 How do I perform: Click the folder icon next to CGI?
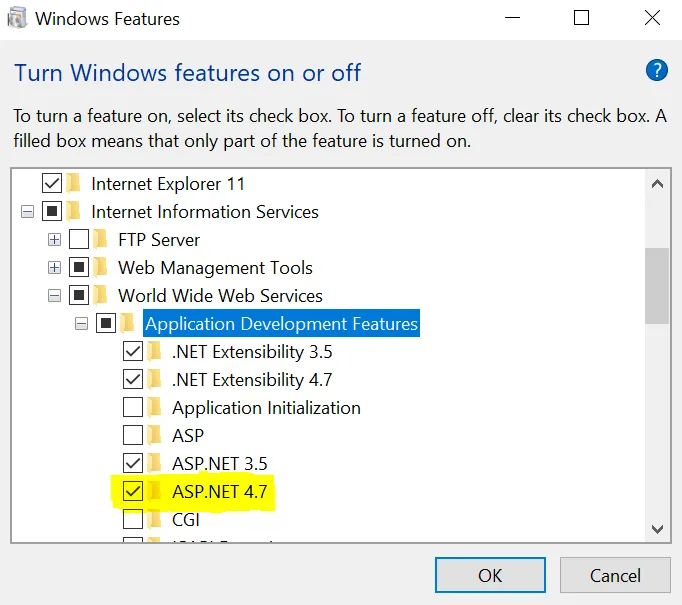[x=155, y=520]
